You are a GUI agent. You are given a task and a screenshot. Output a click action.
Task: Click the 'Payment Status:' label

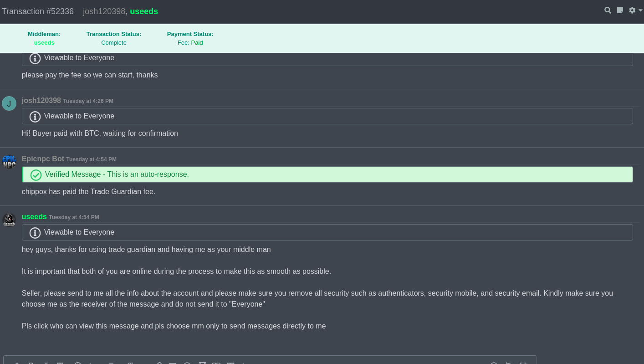(190, 34)
